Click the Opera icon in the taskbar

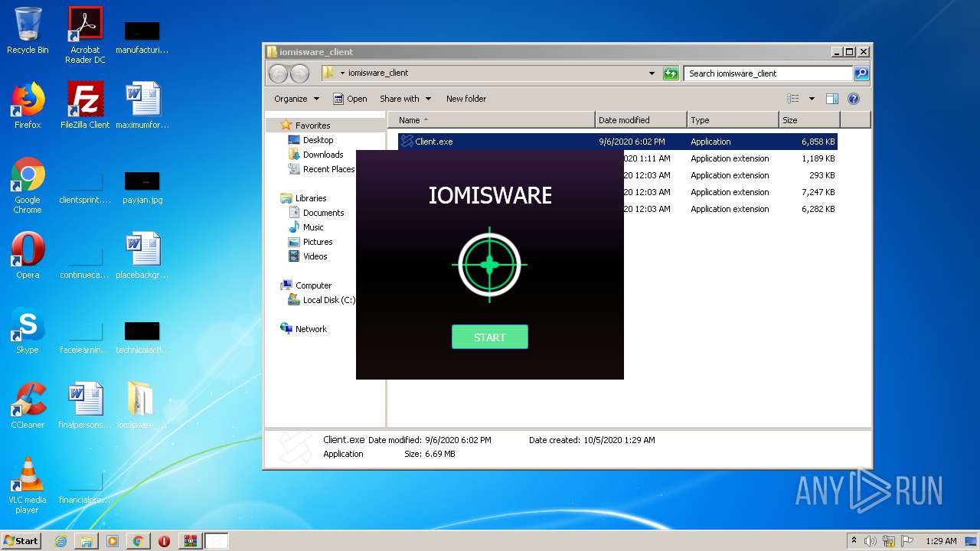[x=164, y=541]
